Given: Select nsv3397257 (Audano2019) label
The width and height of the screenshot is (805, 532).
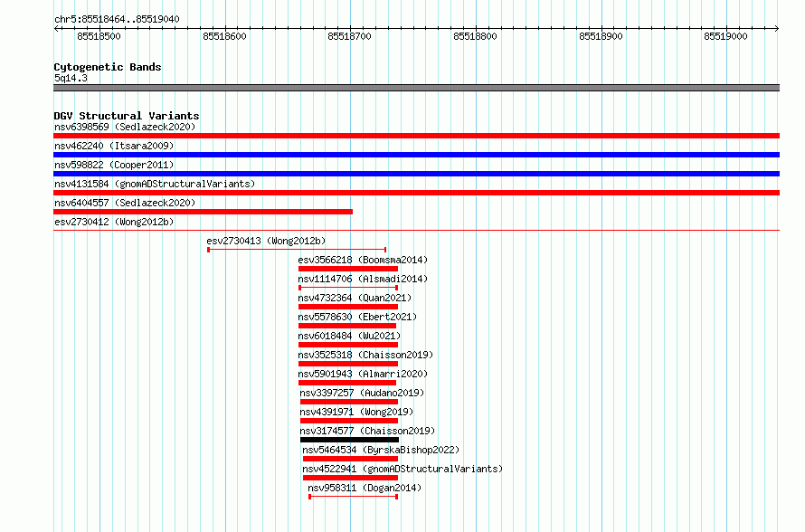Looking at the screenshot, I should tap(362, 393).
